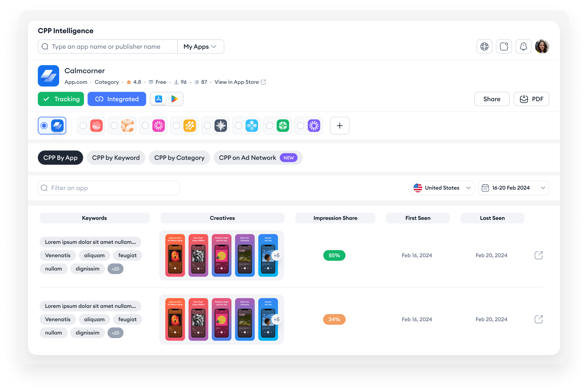Select radio for red striped app
Viewport: 588px width, 392px height.
[x=83, y=125]
